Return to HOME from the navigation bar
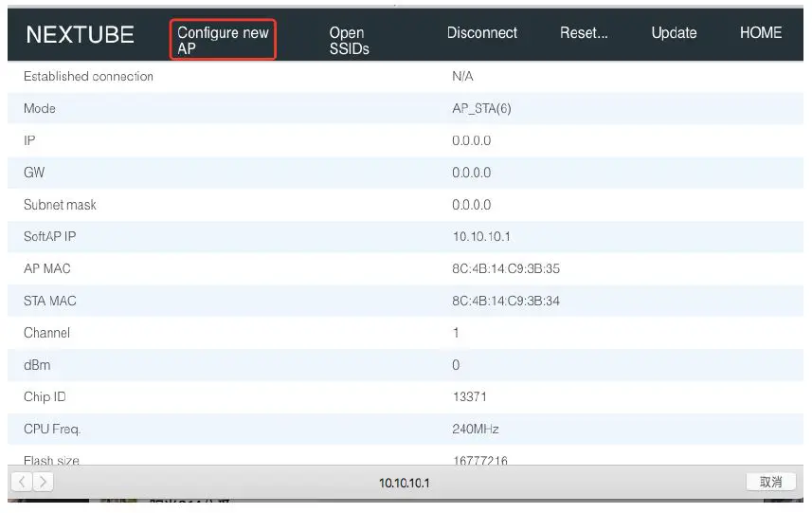This screenshot has height=513, width=812. click(760, 32)
